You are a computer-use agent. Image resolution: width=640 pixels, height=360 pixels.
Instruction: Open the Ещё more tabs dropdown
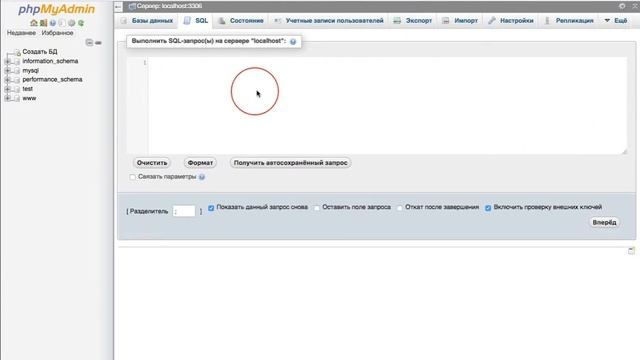tap(616, 20)
